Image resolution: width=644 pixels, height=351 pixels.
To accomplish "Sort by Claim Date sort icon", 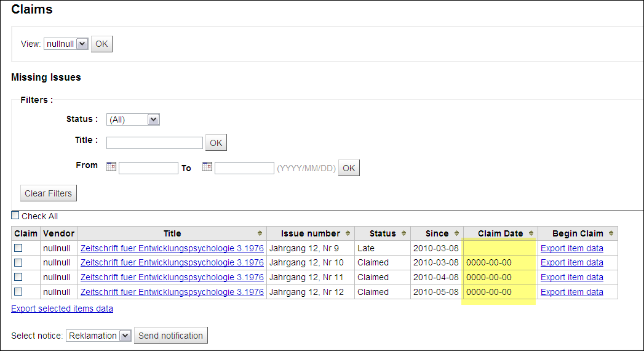I will click(531, 233).
